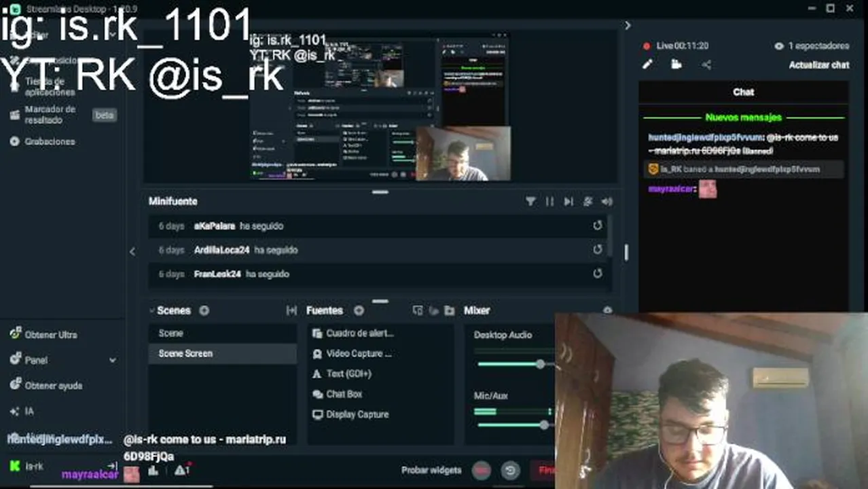The height and width of the screenshot is (489, 868).
Task: Click the Probar widgets button
Action: pyautogui.click(x=431, y=470)
